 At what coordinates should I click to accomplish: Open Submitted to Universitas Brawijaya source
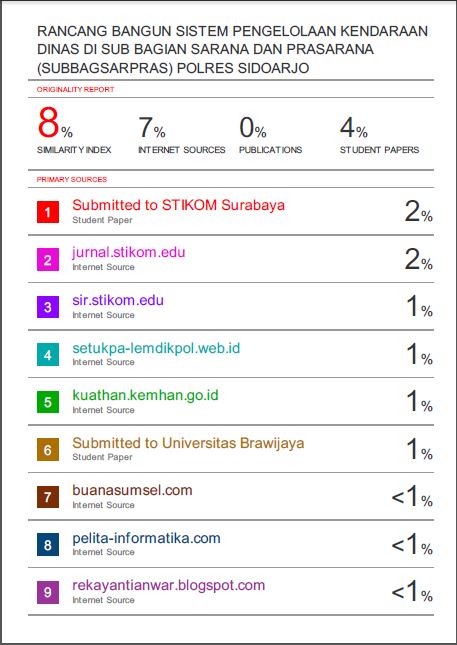click(x=188, y=443)
